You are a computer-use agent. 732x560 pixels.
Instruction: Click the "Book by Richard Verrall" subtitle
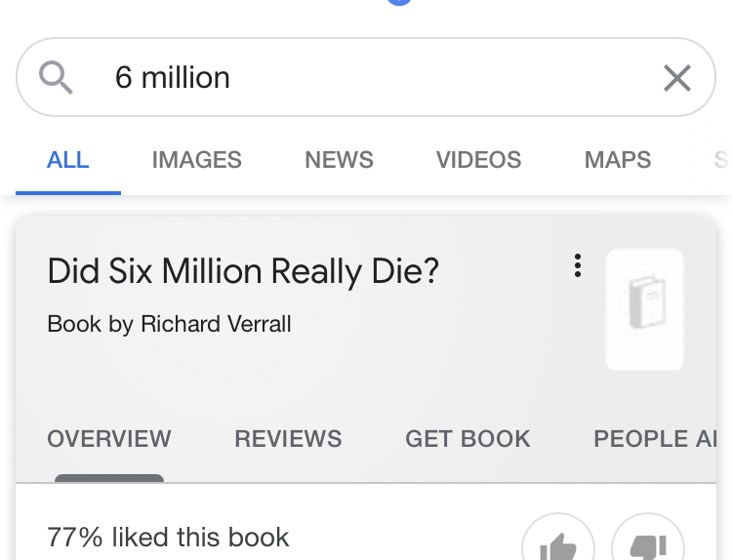click(169, 324)
